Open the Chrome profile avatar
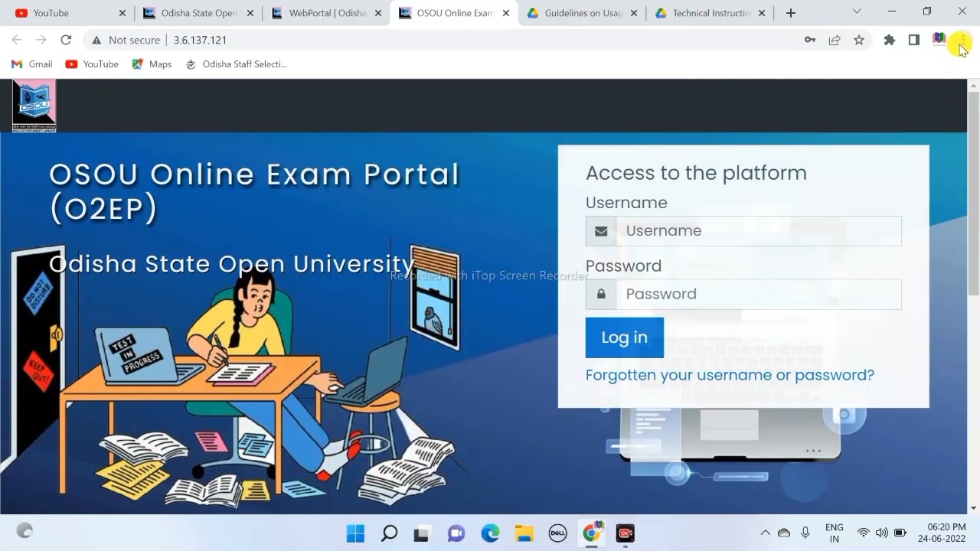This screenshot has height=551, width=980. click(x=939, y=40)
